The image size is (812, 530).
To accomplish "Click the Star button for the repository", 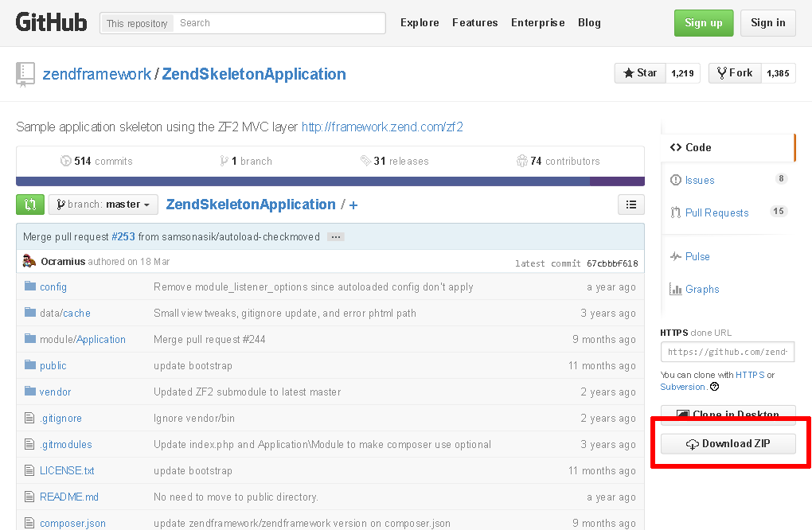I will 639,72.
